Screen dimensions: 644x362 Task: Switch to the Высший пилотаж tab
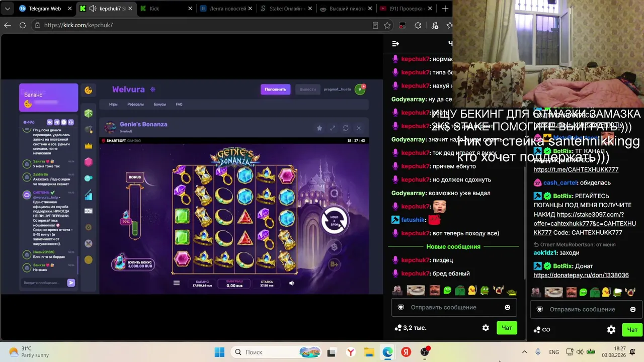[x=347, y=9]
